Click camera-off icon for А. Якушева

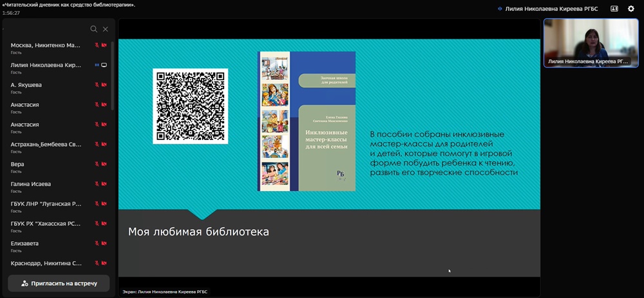click(x=104, y=84)
